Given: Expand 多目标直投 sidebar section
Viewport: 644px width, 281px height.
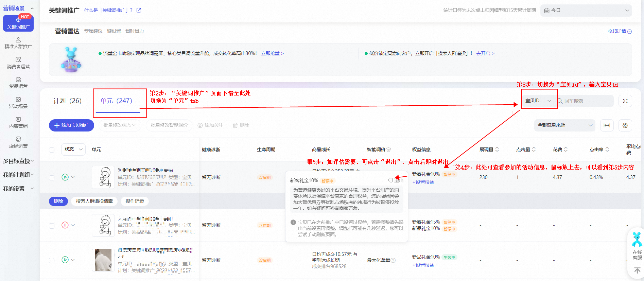Looking at the screenshot, I should (x=18, y=161).
